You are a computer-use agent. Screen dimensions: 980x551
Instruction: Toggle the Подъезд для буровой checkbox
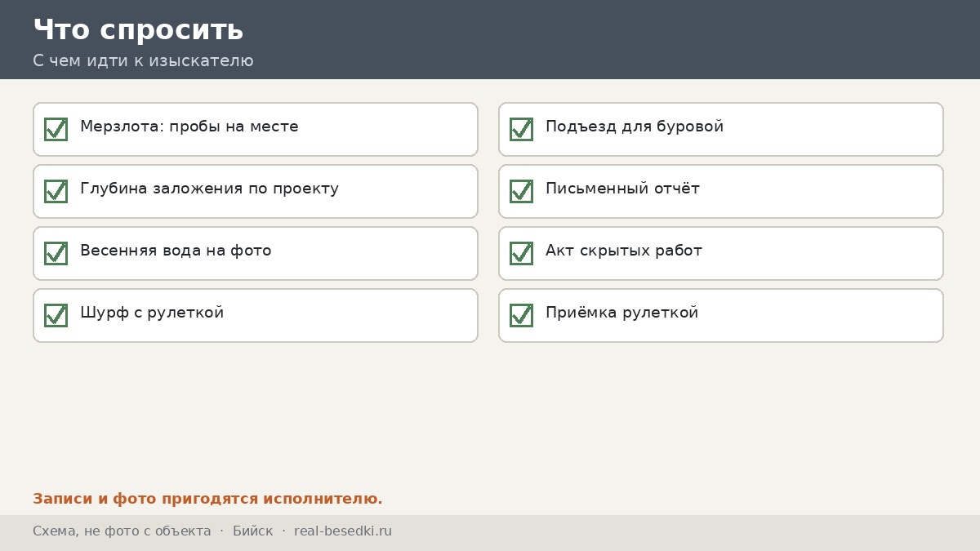[521, 129]
